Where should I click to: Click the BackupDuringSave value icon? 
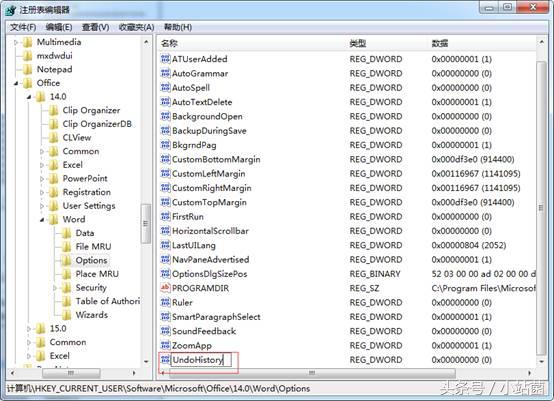(x=165, y=130)
